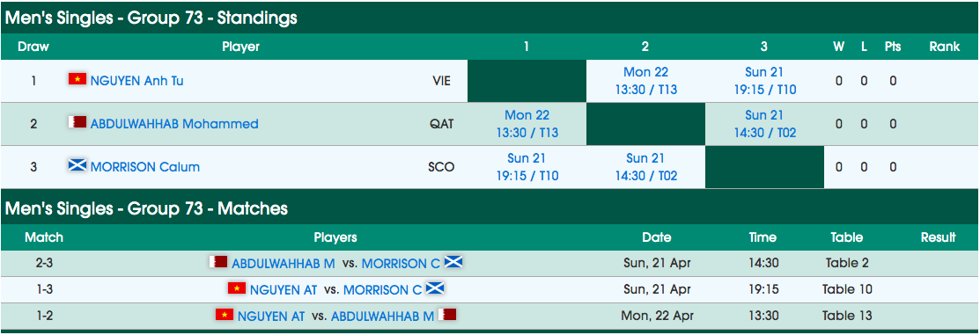Click Scotland flag beside MORRISON Calum
The width and height of the screenshot is (980, 335).
[x=77, y=166]
